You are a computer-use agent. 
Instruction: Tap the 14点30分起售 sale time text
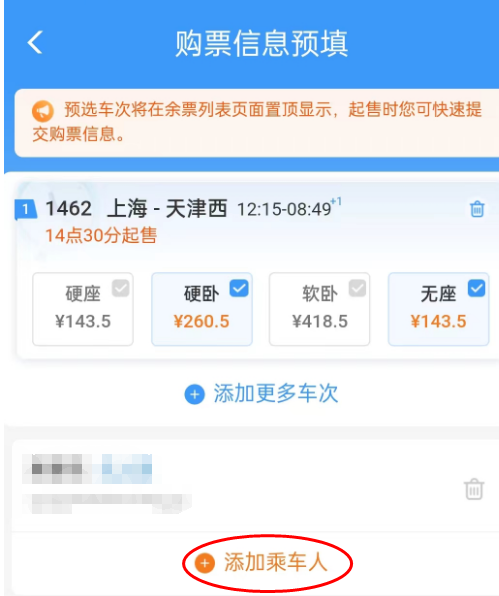coord(101,235)
